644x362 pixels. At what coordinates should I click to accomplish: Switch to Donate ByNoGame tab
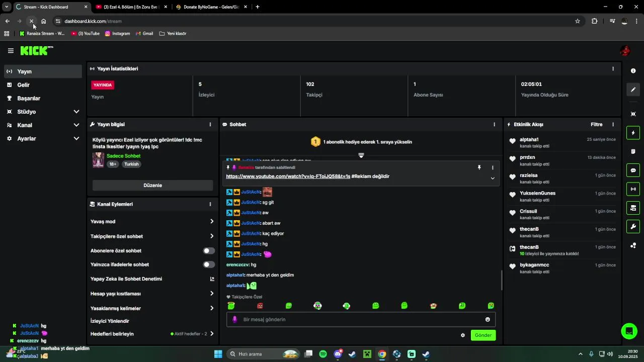211,7
